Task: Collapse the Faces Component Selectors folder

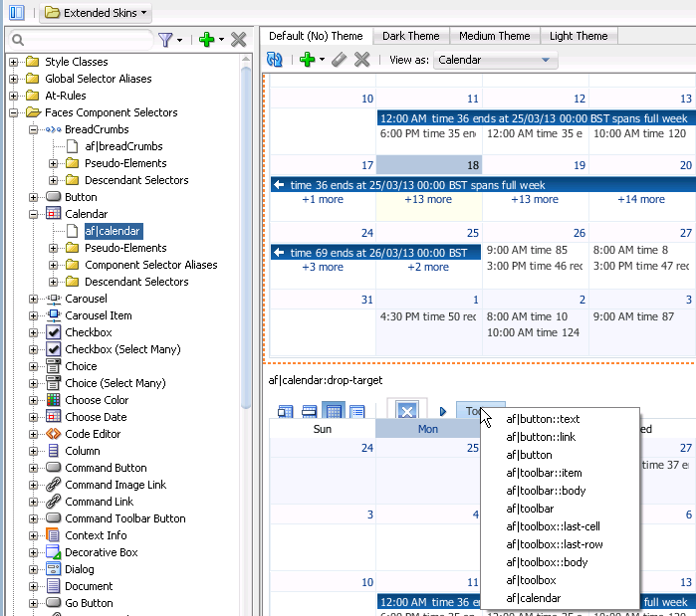Action: pyautogui.click(x=13, y=112)
